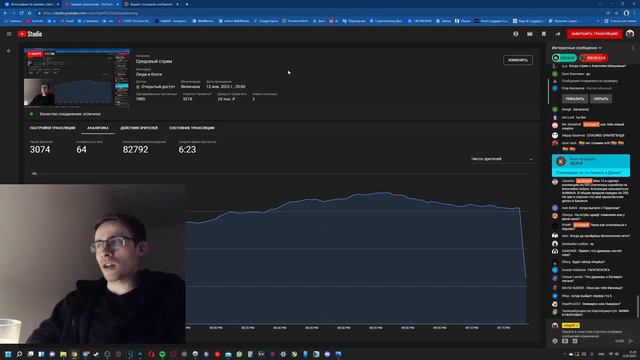Click the YouTube Studio logo
Image resolution: width=640 pixels, height=360 pixels.
pyautogui.click(x=30, y=34)
